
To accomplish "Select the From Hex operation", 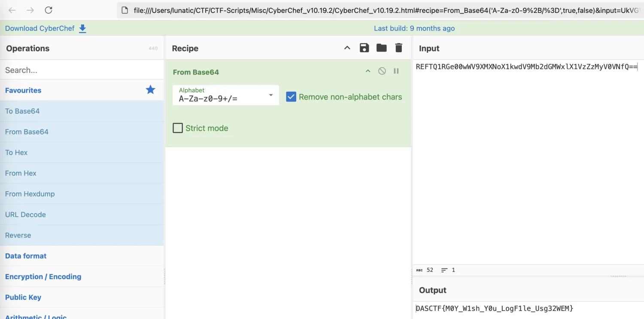I will [x=82, y=173].
